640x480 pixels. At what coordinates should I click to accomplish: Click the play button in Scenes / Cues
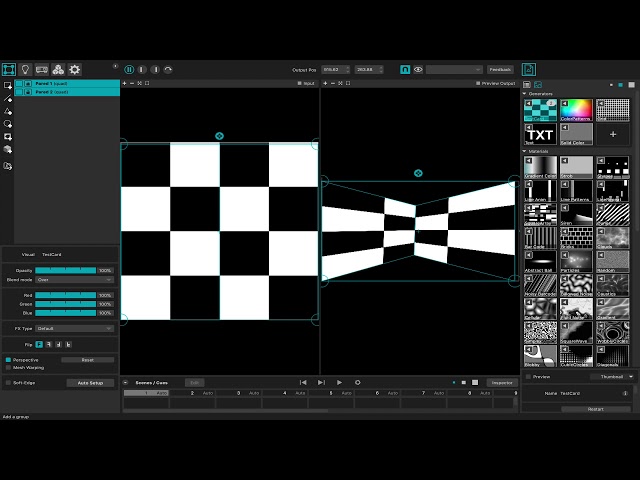click(x=339, y=382)
